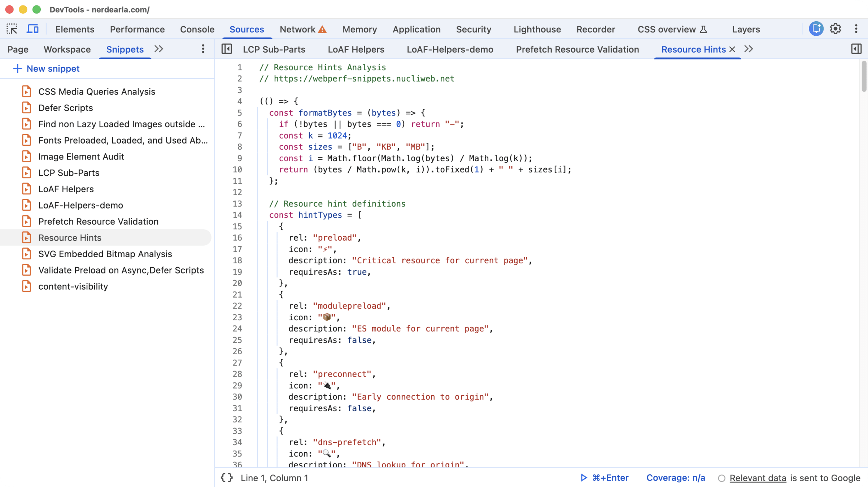This screenshot has height=487, width=868.
Task: Open the DevTools three-dot customize menu
Action: tap(856, 29)
